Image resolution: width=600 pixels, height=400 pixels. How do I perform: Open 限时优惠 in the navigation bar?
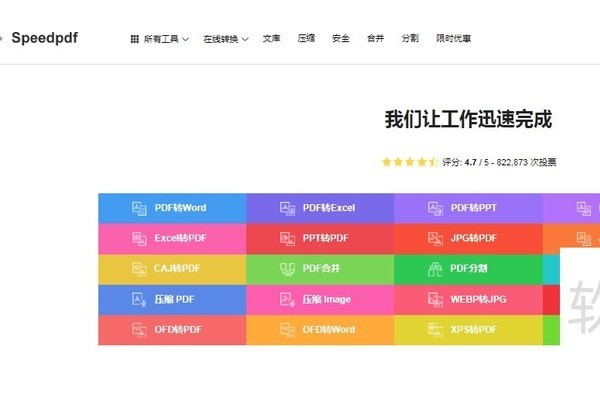(453, 38)
